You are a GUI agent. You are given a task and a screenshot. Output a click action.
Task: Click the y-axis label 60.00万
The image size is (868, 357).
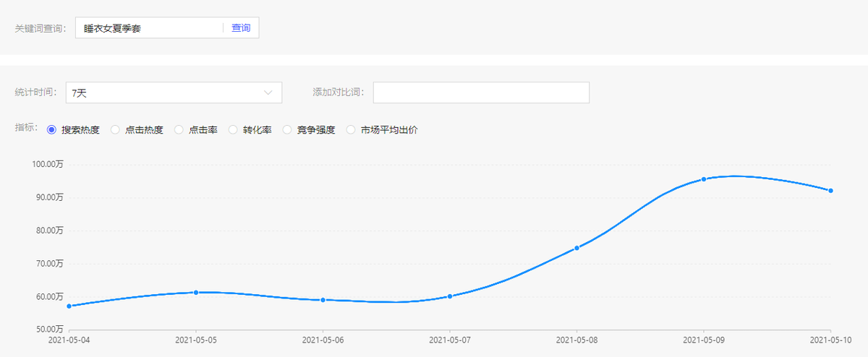[50, 296]
